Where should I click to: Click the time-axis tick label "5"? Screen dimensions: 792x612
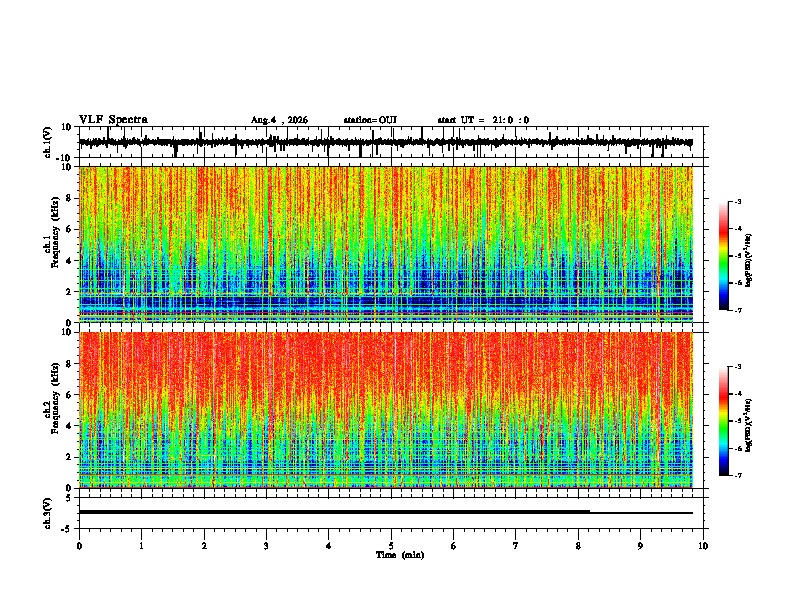coord(390,546)
